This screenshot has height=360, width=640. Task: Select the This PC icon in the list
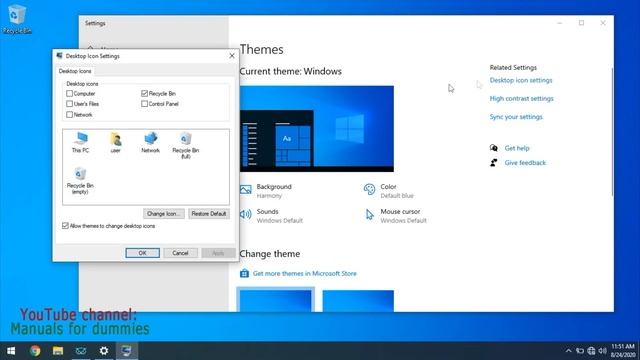point(80,142)
